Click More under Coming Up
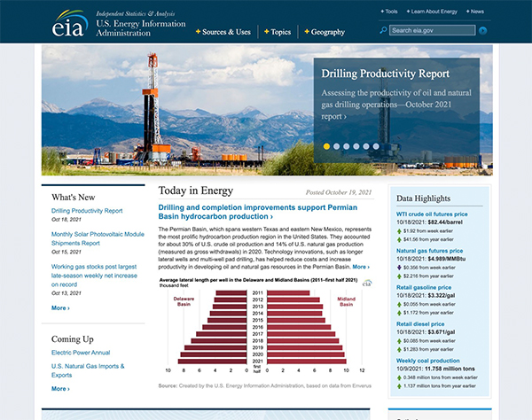This screenshot has width=532, height=420. (x=60, y=389)
